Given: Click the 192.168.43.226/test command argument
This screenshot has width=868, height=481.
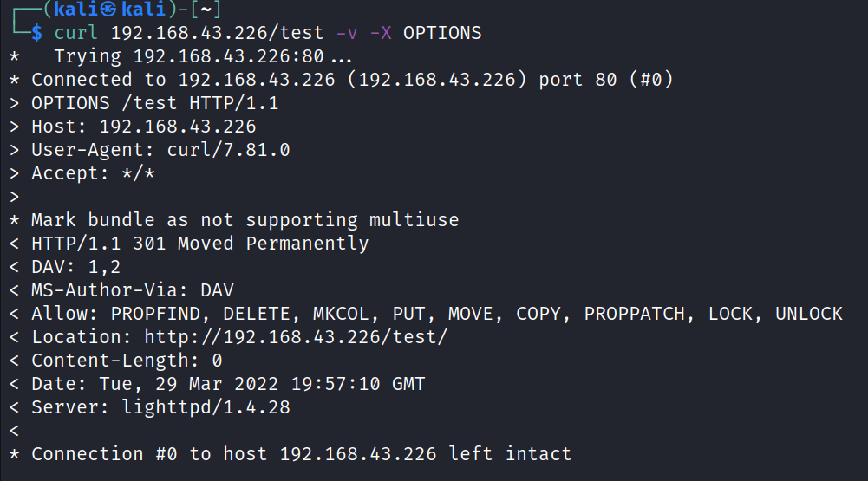Looking at the screenshot, I should [x=217, y=33].
